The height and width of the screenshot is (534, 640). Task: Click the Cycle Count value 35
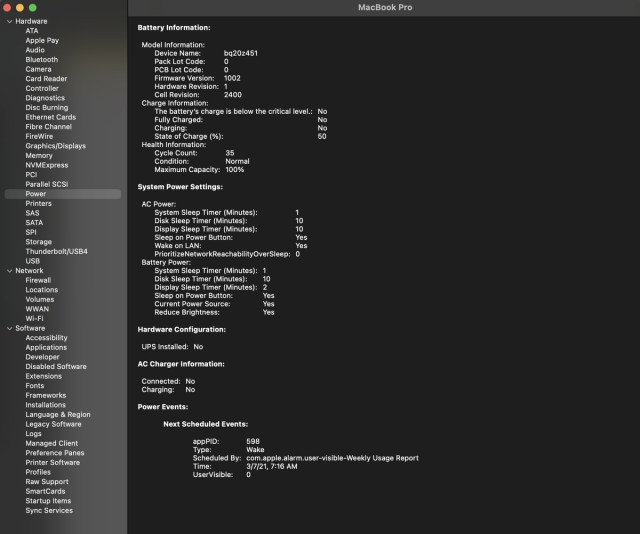point(230,153)
